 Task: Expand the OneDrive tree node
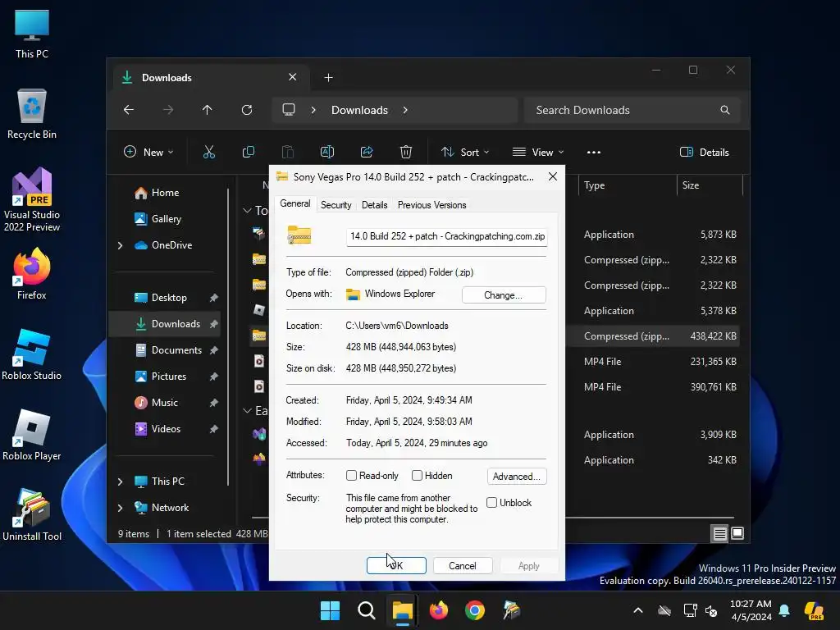tap(120, 245)
